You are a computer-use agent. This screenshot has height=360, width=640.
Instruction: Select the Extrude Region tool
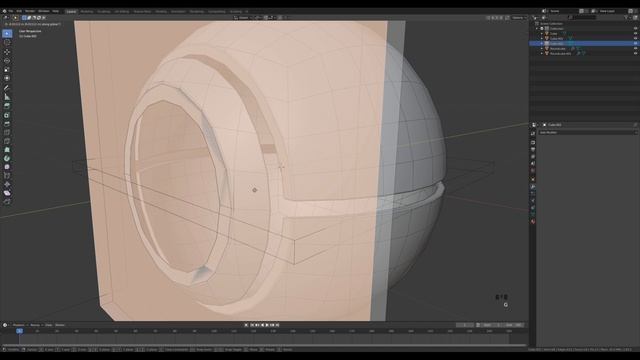coord(7,106)
